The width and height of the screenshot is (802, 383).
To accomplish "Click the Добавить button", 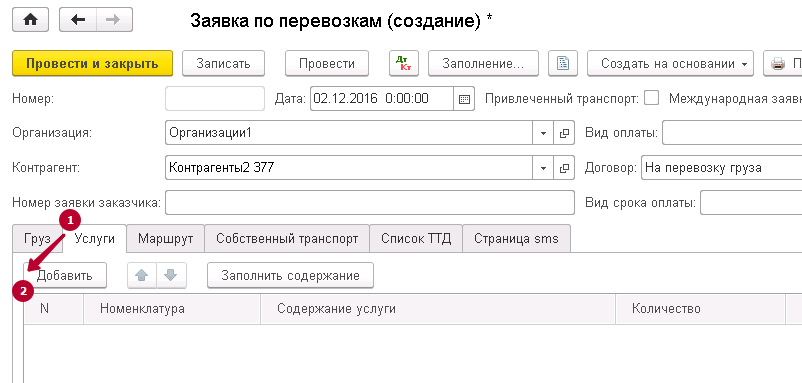I will pos(64,276).
